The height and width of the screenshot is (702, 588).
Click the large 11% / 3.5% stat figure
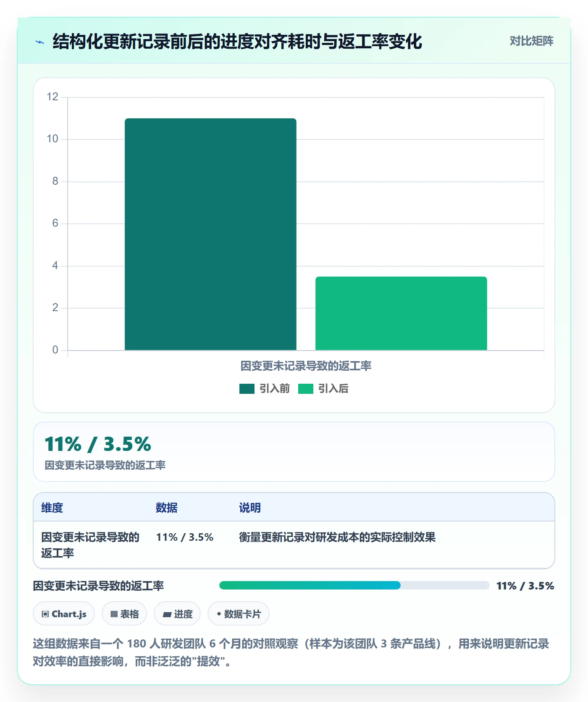(x=98, y=444)
